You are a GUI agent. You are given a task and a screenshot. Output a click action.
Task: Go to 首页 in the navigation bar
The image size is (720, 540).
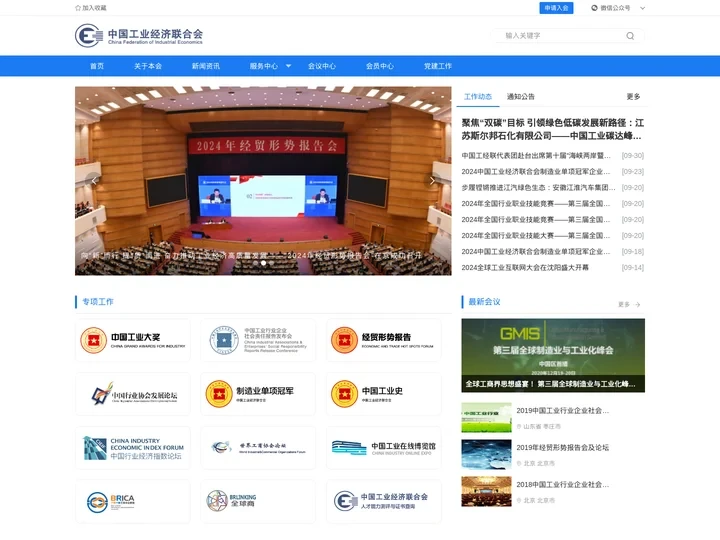[97, 66]
